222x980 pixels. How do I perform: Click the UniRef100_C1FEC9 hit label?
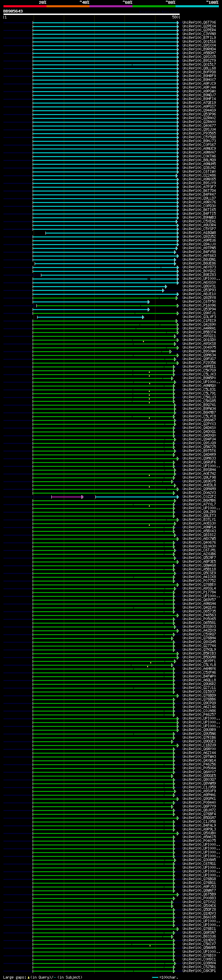(x=199, y=321)
